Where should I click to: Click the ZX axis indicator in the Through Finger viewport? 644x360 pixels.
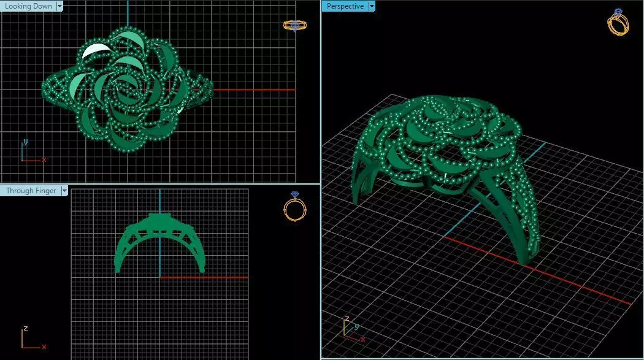point(33,338)
